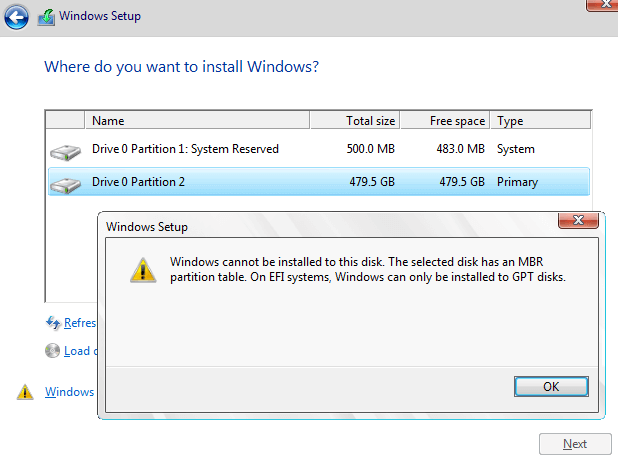The width and height of the screenshot is (618, 460).
Task: Click the 483.0 MB free space cell
Action: point(460,149)
